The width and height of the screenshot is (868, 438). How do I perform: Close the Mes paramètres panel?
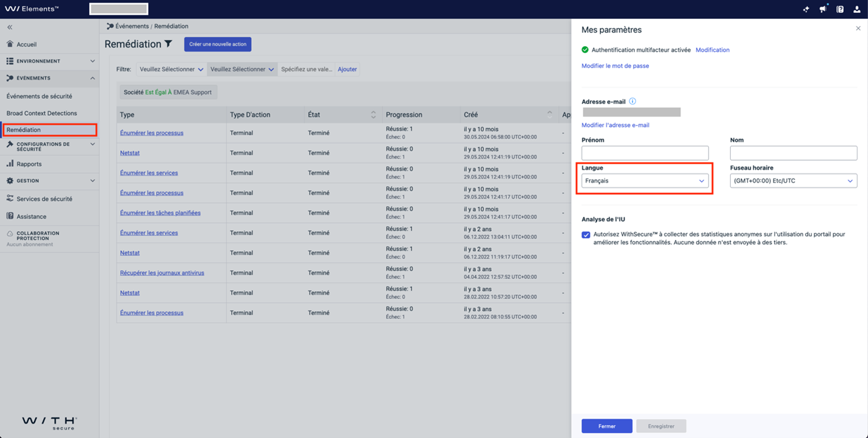pyautogui.click(x=858, y=29)
